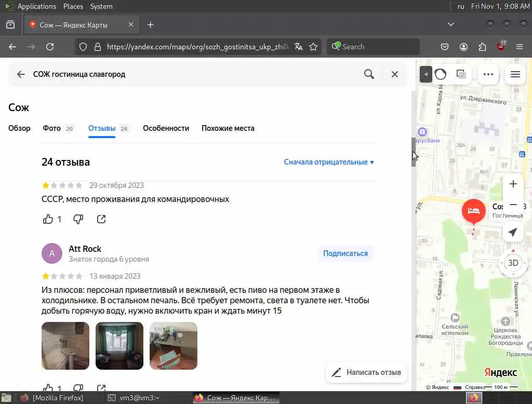
Task: Click the uBlock extension icon with badge
Action: (x=501, y=46)
